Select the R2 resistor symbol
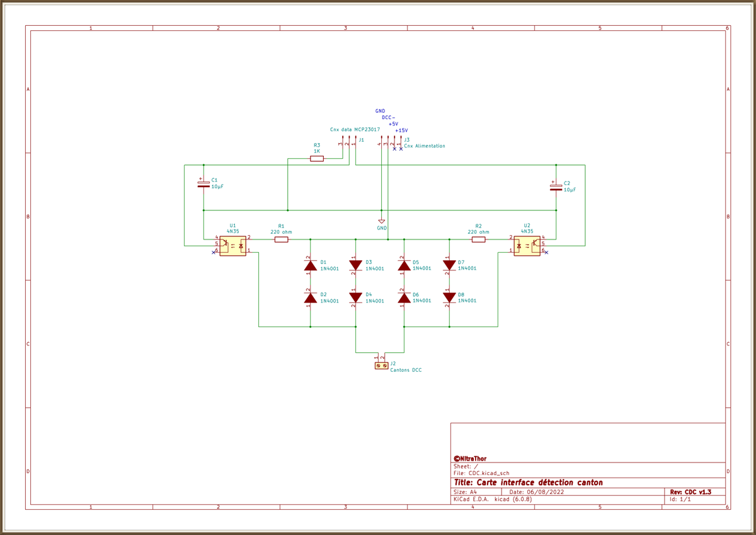This screenshot has height=535, width=756. pyautogui.click(x=479, y=239)
